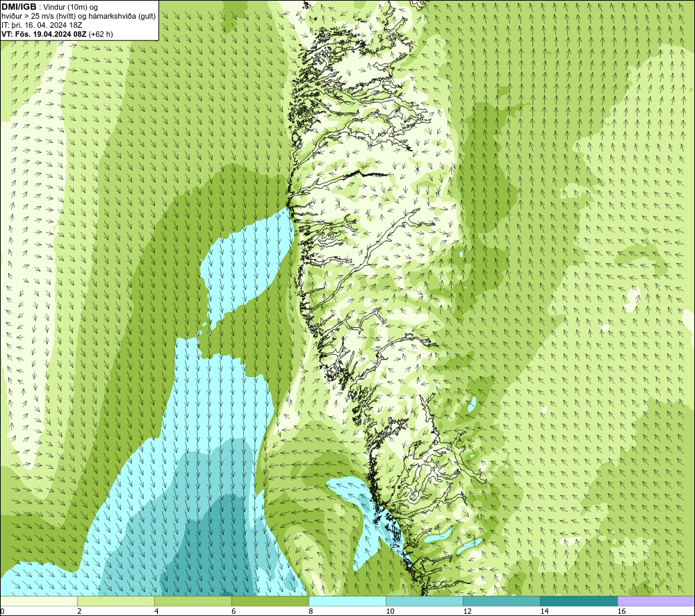Image resolution: width=695 pixels, height=616 pixels.
Task: Click the 'IT: þri. 16. 04. 2024 18Z' line
Action: pos(42,25)
